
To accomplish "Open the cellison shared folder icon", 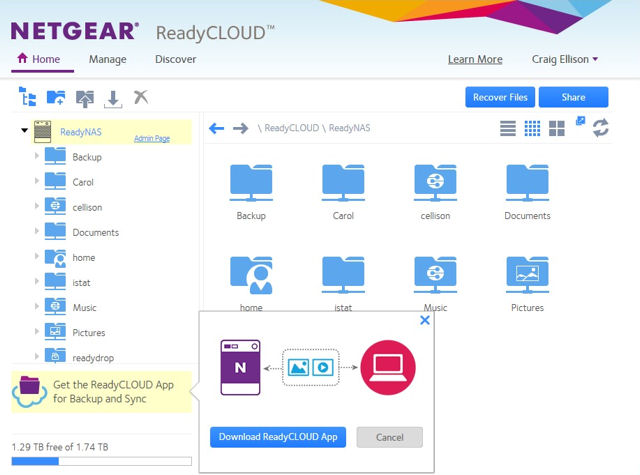I will 435,184.
